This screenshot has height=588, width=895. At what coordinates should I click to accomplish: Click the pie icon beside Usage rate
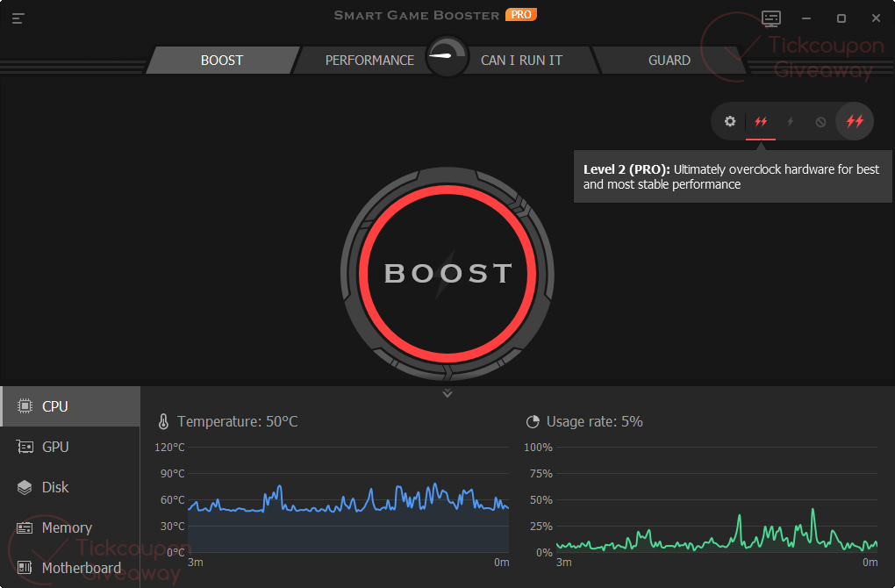tap(533, 422)
